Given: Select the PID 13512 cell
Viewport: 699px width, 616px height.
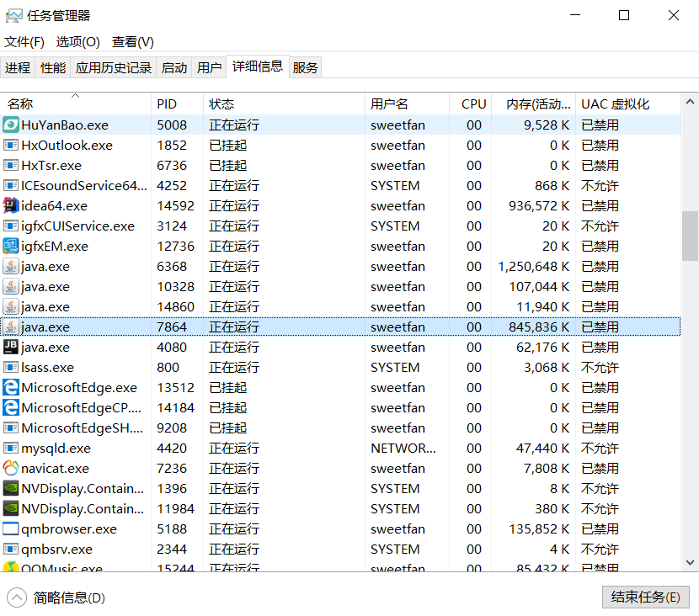Looking at the screenshot, I should tap(176, 387).
